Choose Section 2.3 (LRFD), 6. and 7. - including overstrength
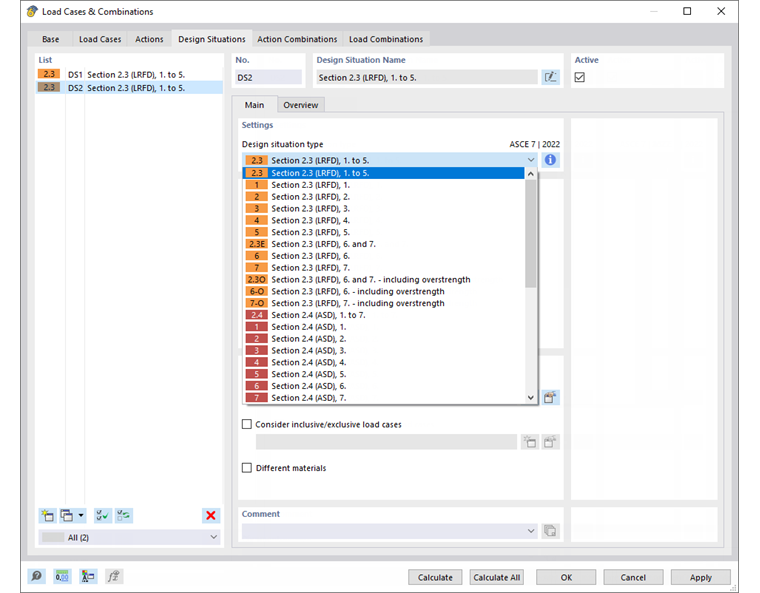Viewport: 760px width, 593px height. point(383,279)
